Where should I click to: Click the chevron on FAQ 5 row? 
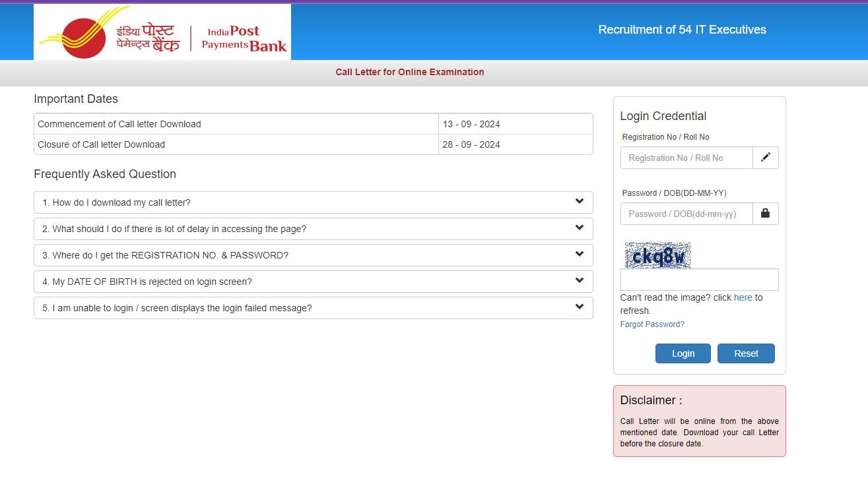pyautogui.click(x=580, y=307)
